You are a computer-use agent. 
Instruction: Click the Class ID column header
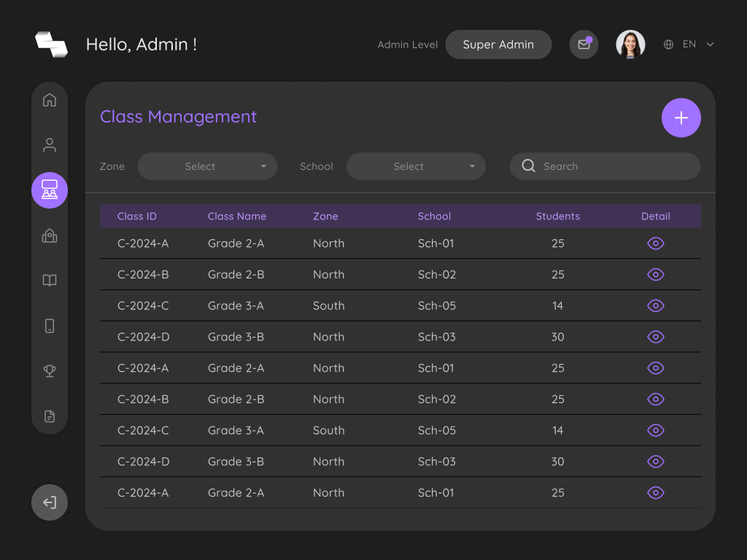[136, 216]
